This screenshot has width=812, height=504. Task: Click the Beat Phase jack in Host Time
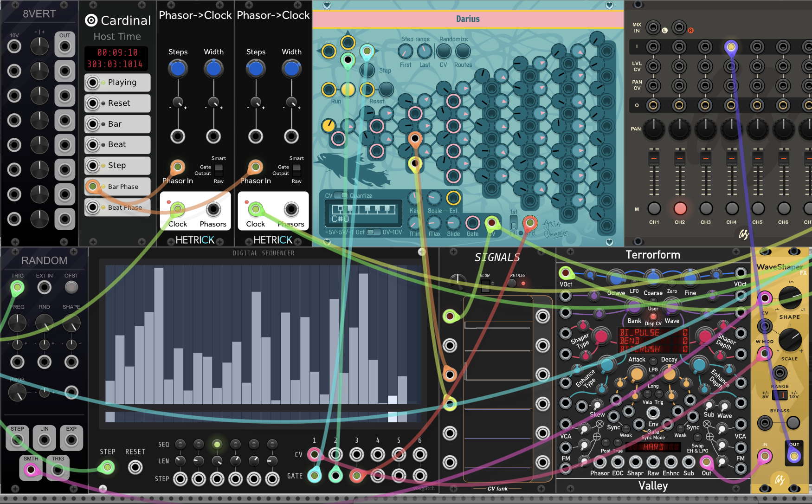[x=93, y=207]
